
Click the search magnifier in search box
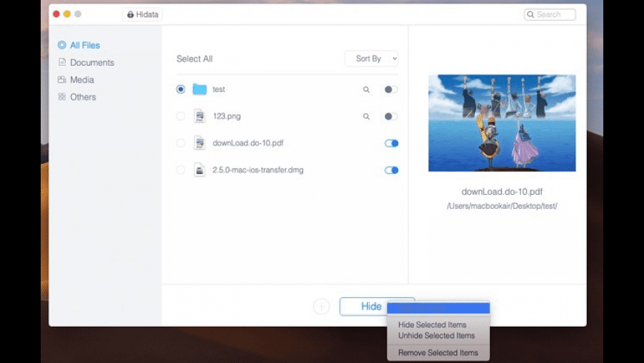[531, 14]
